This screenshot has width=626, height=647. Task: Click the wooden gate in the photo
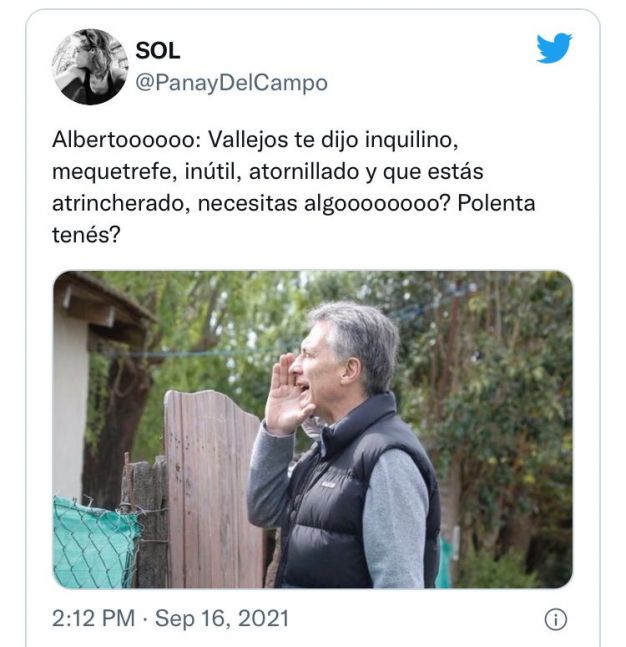[x=213, y=489]
